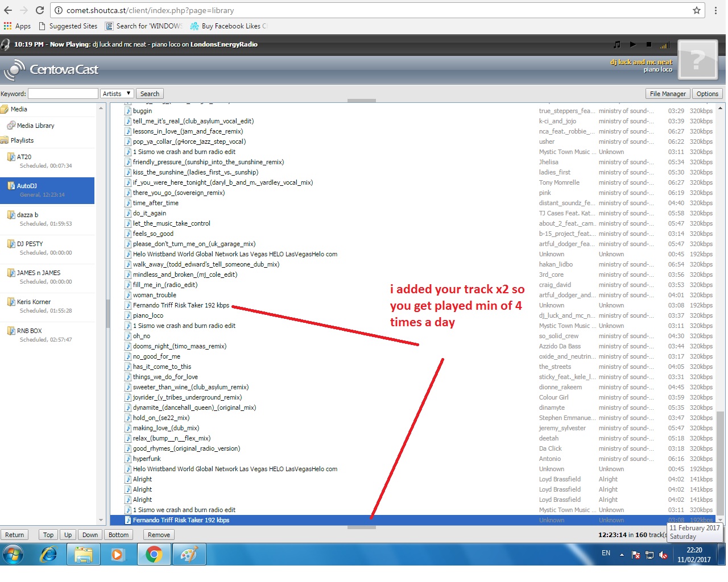Open the Options menu button
Viewport: 728px width, 582px height.
point(707,94)
